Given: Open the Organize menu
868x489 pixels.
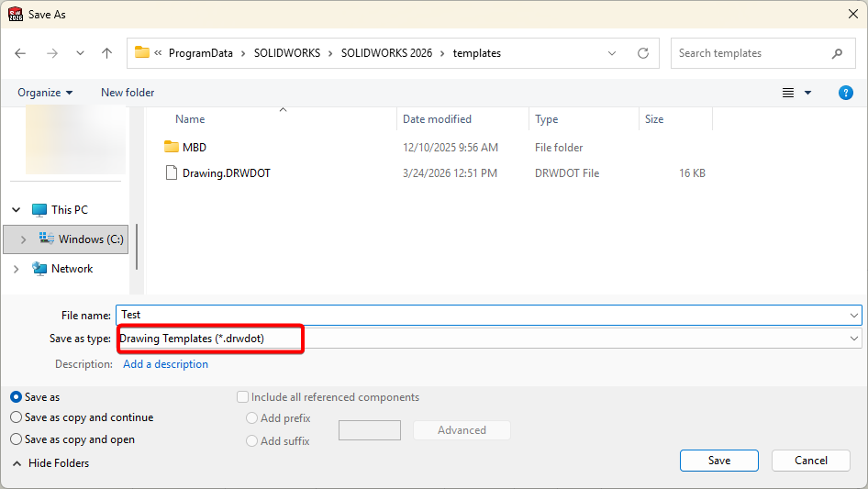Looking at the screenshot, I should tap(45, 93).
